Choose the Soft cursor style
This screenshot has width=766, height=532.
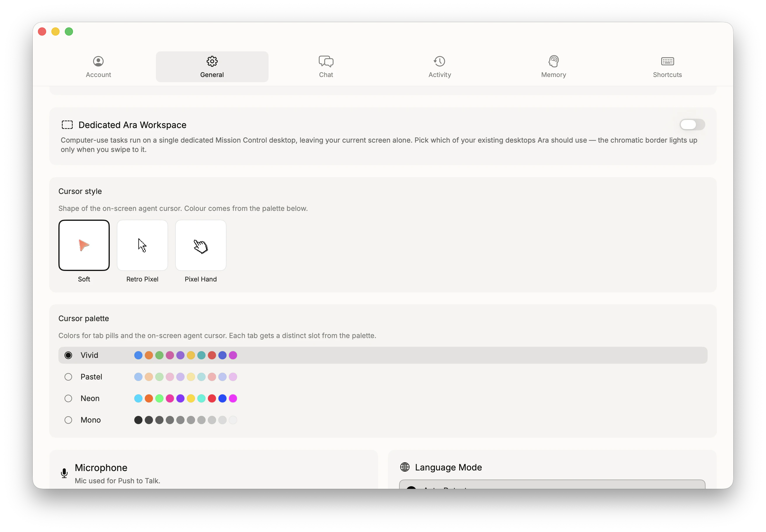coord(84,245)
